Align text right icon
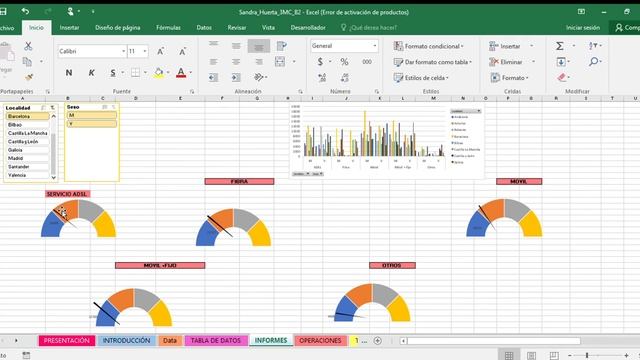The image size is (640, 360). 259,62
